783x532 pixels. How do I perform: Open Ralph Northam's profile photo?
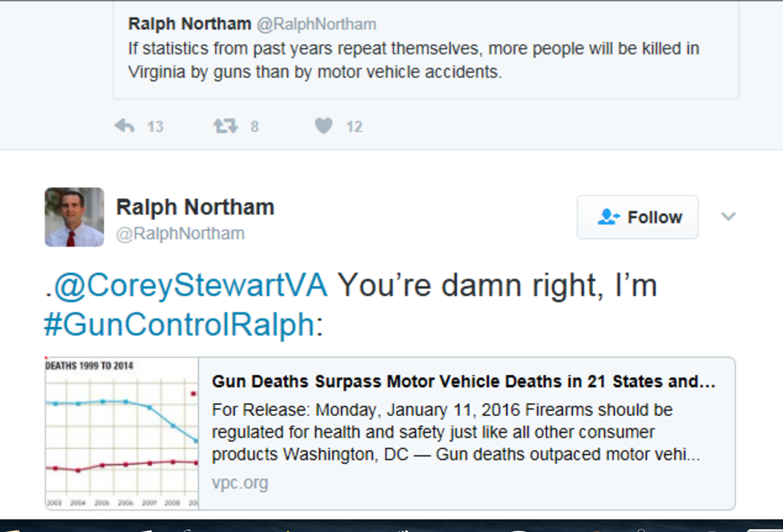click(74, 217)
